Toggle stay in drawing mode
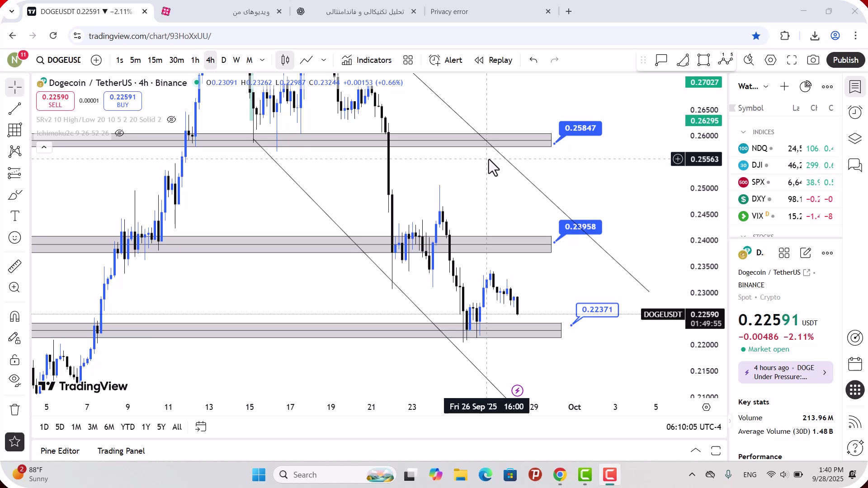 15,338
